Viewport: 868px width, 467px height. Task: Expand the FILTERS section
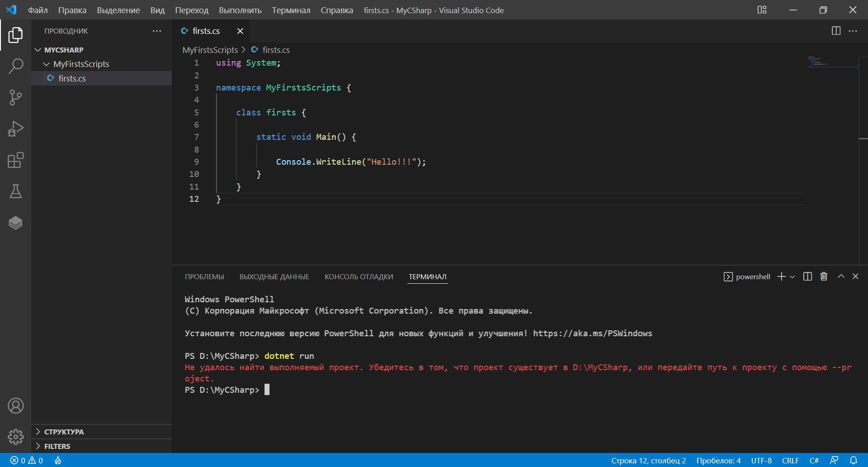(57, 446)
